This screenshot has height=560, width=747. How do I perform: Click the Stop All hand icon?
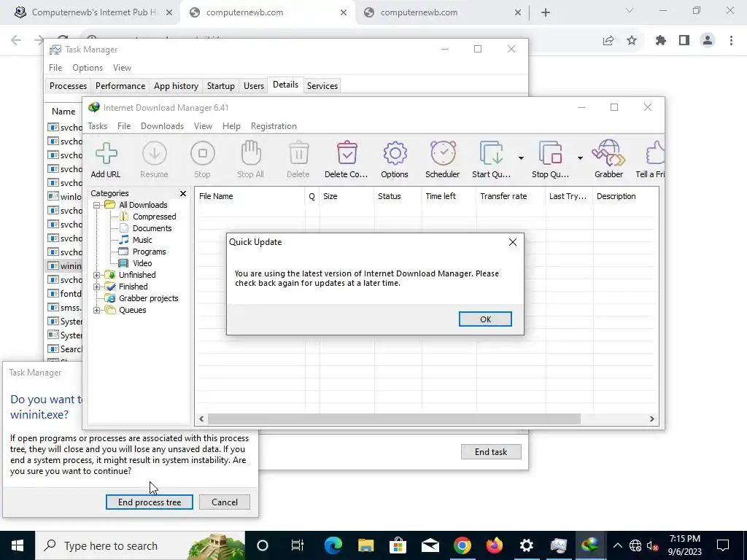point(251,160)
